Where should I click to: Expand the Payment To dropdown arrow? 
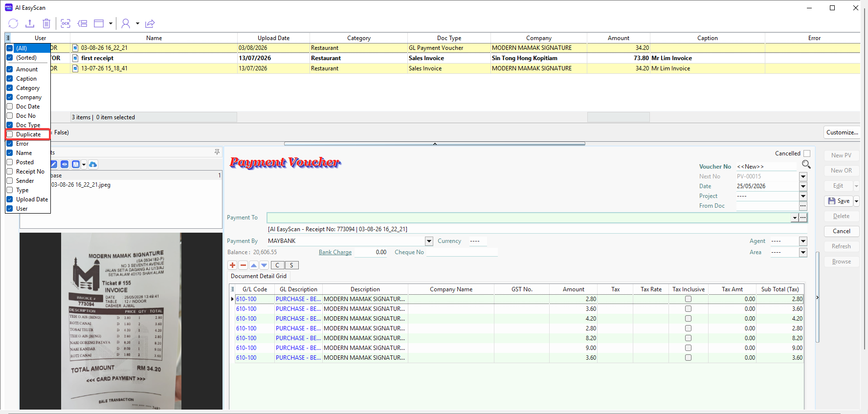795,218
